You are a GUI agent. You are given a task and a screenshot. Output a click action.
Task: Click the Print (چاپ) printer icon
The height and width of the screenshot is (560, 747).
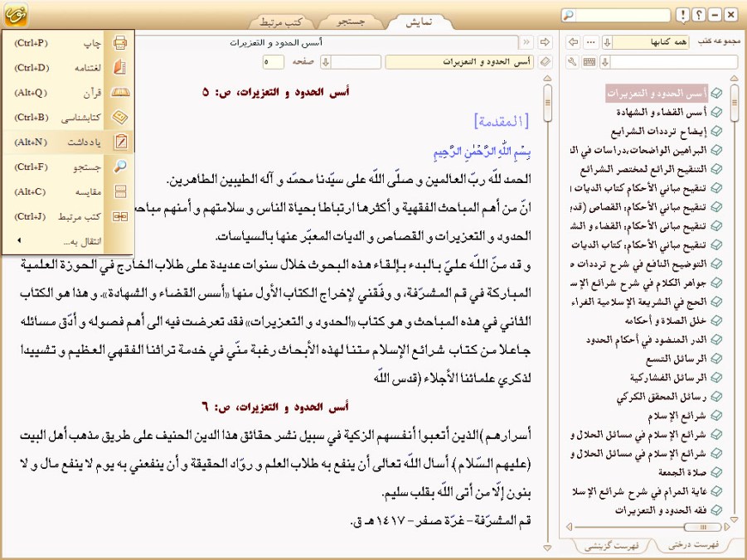[x=120, y=42]
